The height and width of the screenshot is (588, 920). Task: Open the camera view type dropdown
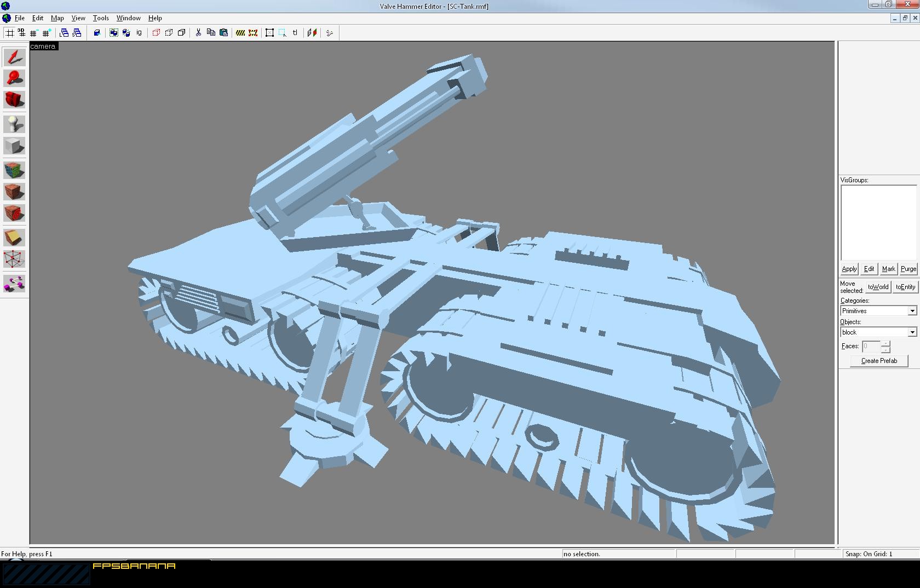coord(44,47)
